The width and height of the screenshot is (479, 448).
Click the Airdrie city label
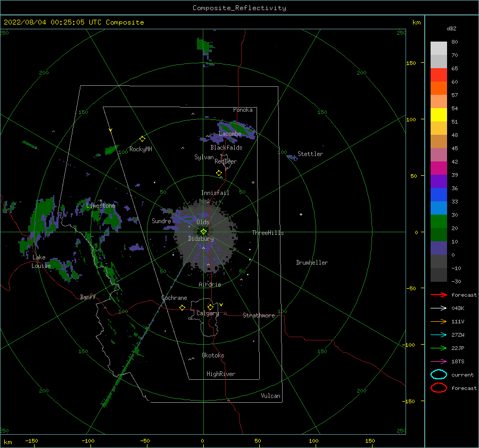(x=210, y=284)
